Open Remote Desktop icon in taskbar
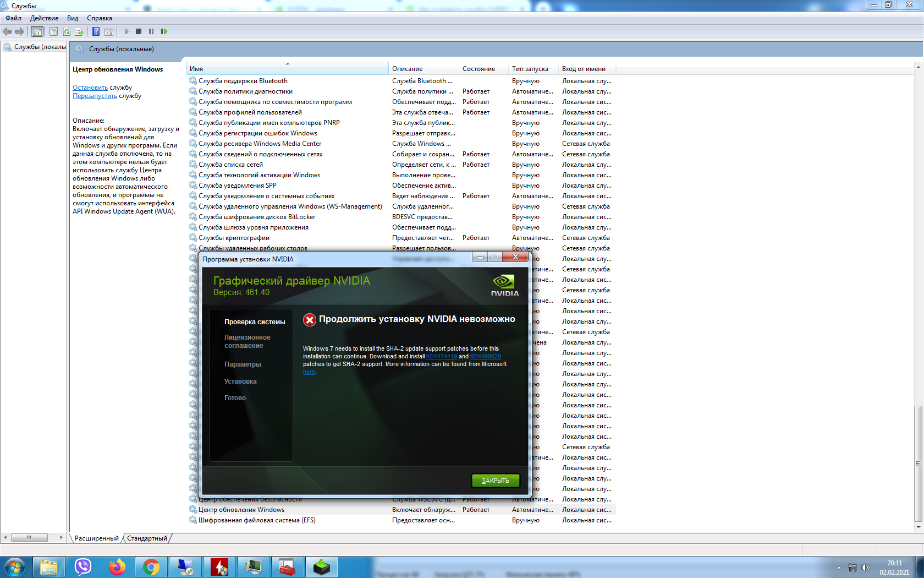The image size is (924, 578). pos(185,567)
